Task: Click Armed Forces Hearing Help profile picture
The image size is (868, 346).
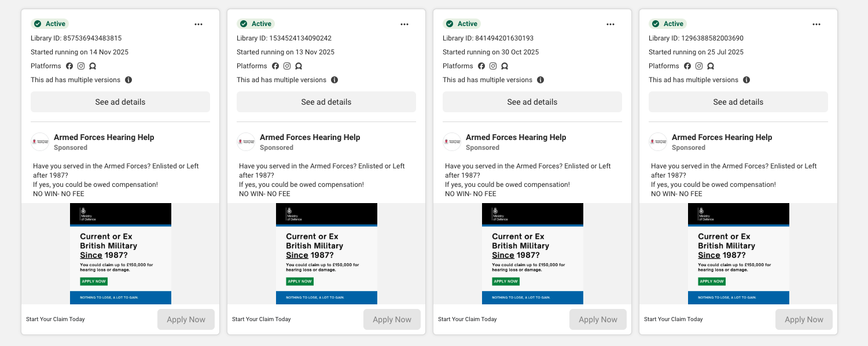Action: [40, 141]
